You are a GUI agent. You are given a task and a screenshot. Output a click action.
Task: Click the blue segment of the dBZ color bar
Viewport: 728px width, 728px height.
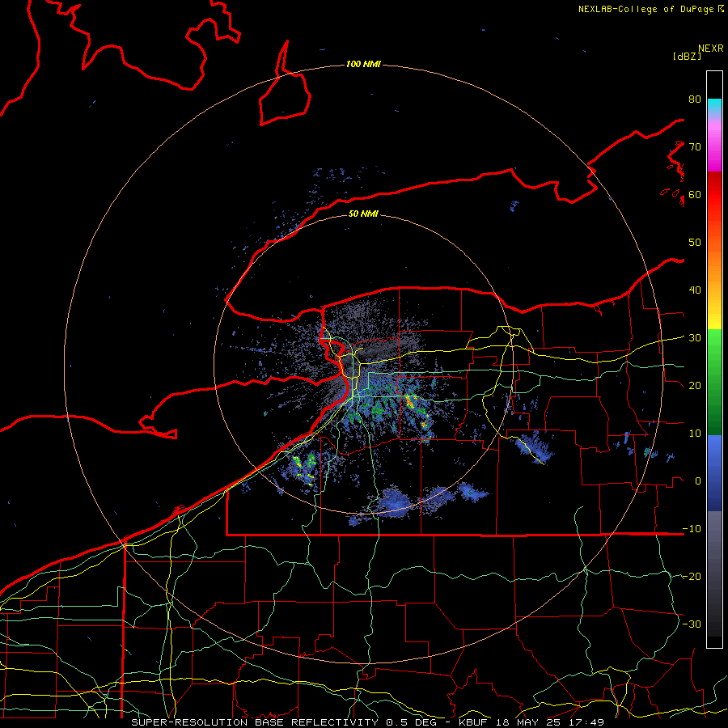[x=714, y=473]
